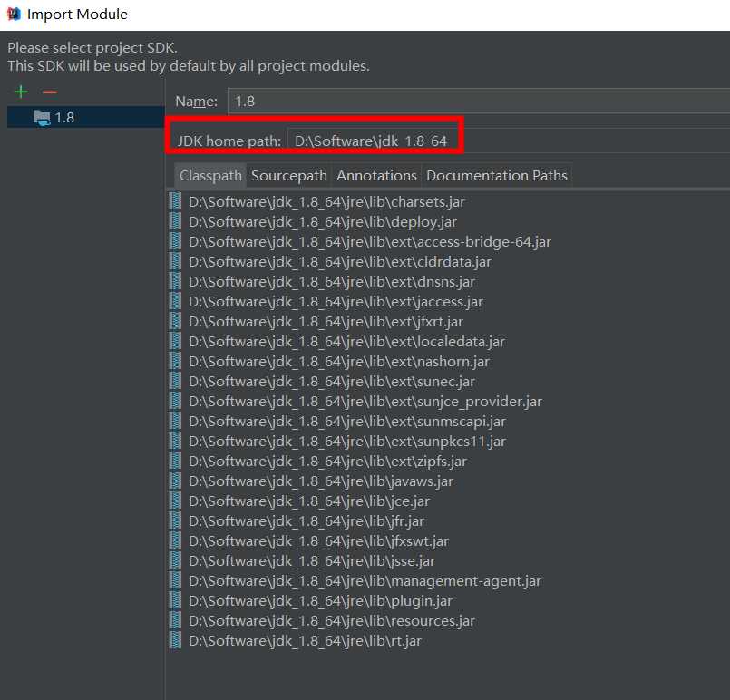Select the 1.8 SDK folder icon
This screenshot has width=730, height=700.
pos(42,117)
